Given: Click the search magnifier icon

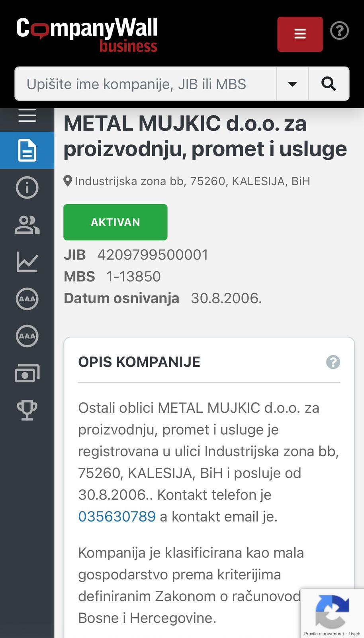Looking at the screenshot, I should (x=329, y=84).
